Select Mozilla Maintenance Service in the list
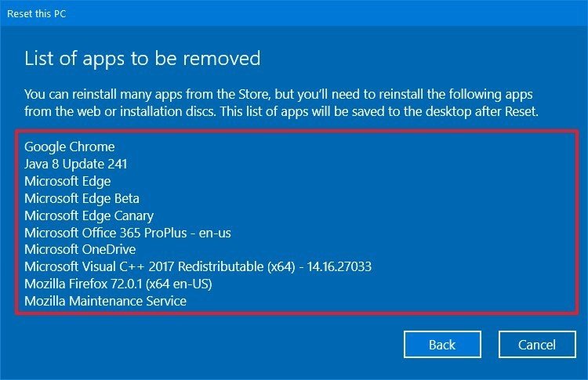This screenshot has height=380, width=588. 105,301
